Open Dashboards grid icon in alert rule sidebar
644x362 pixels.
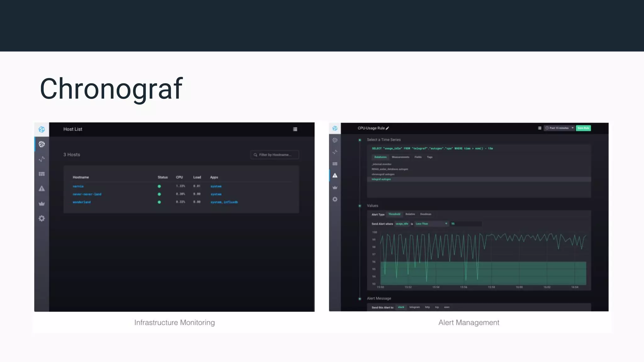(335, 164)
